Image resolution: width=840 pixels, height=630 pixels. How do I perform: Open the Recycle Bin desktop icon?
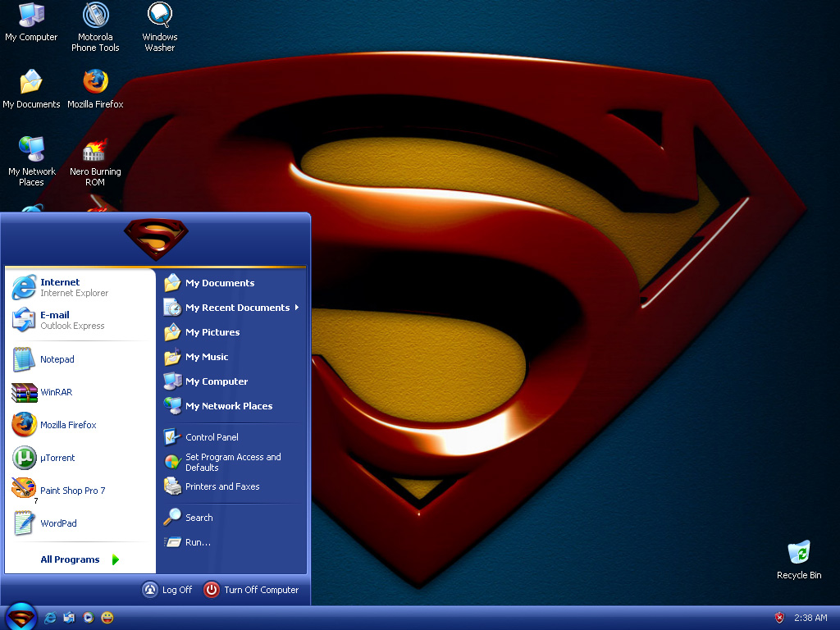pyautogui.click(x=798, y=553)
